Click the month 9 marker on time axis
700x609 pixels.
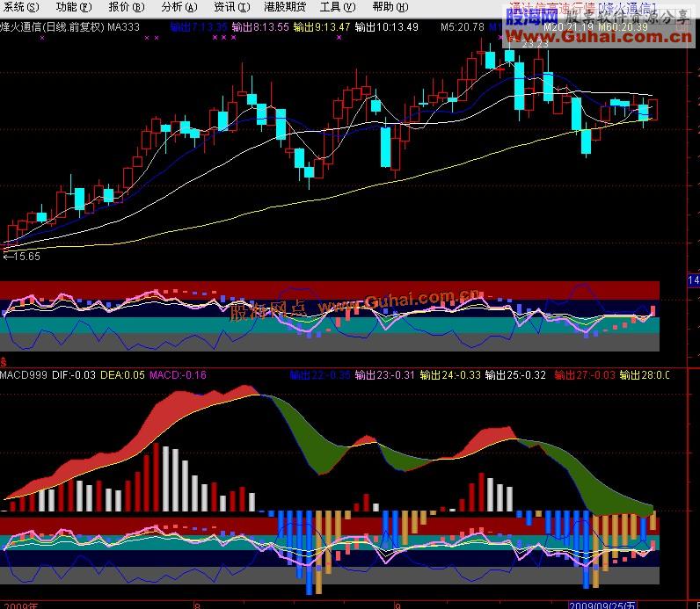coord(397,605)
